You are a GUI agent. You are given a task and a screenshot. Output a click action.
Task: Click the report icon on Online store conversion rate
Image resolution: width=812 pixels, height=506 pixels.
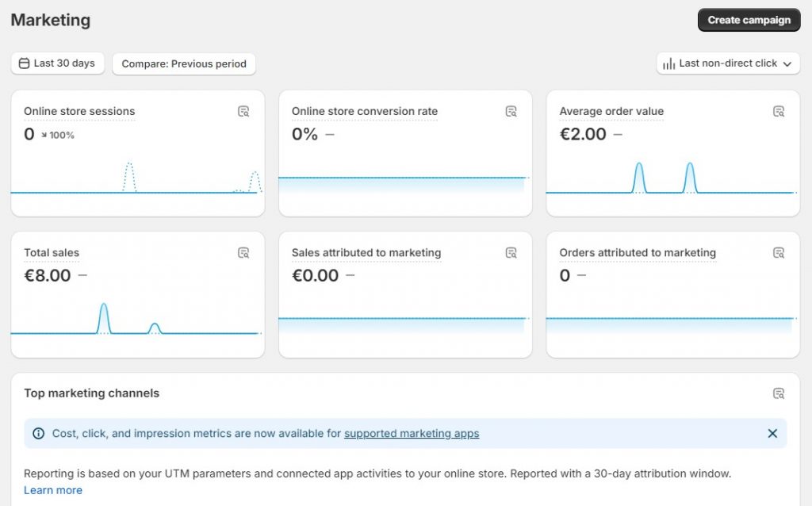(511, 111)
